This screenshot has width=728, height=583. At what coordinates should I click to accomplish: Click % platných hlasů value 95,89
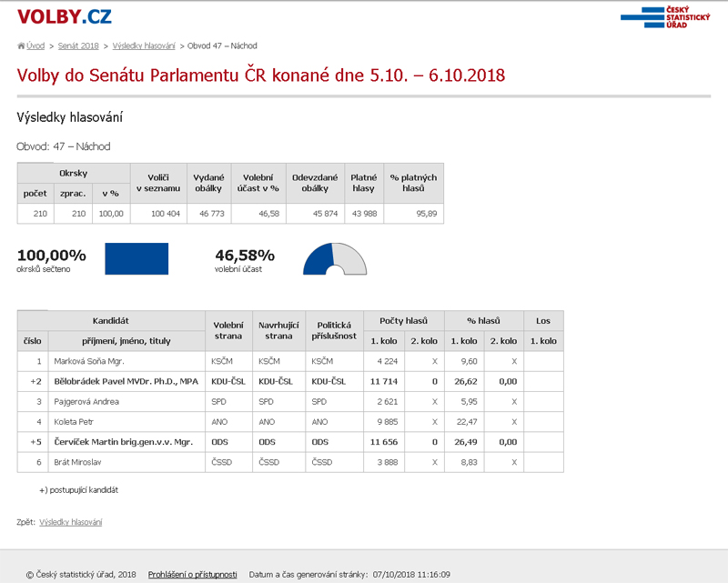click(x=426, y=214)
